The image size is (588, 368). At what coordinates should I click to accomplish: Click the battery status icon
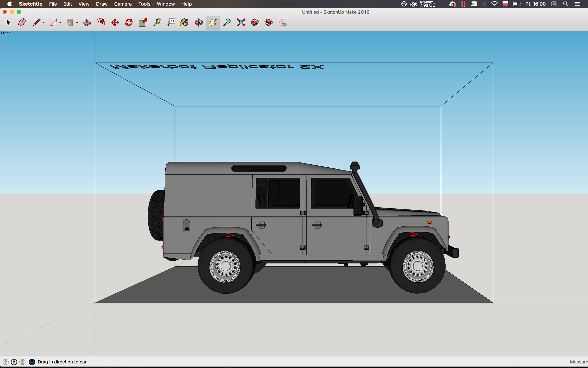(517, 4)
